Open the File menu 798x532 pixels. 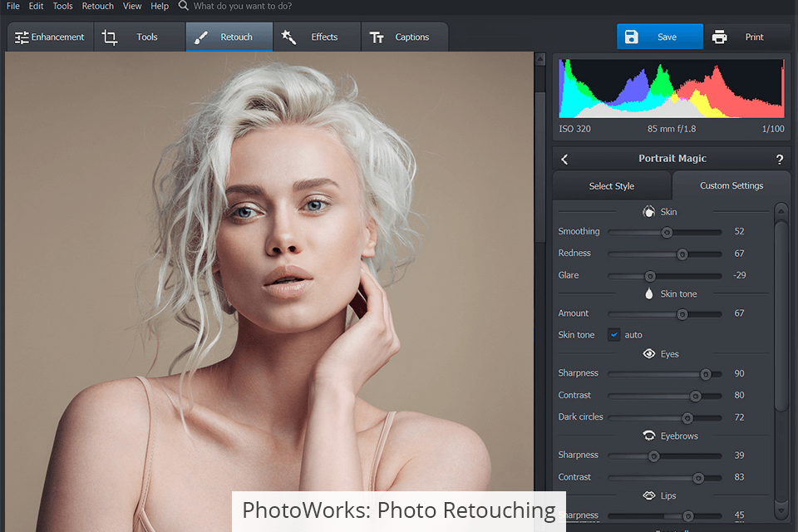pyautogui.click(x=12, y=6)
